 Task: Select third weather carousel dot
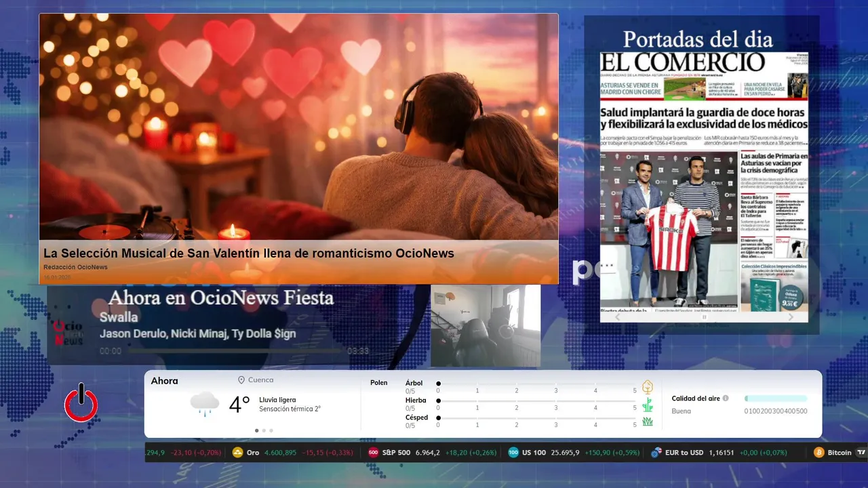[x=271, y=430]
